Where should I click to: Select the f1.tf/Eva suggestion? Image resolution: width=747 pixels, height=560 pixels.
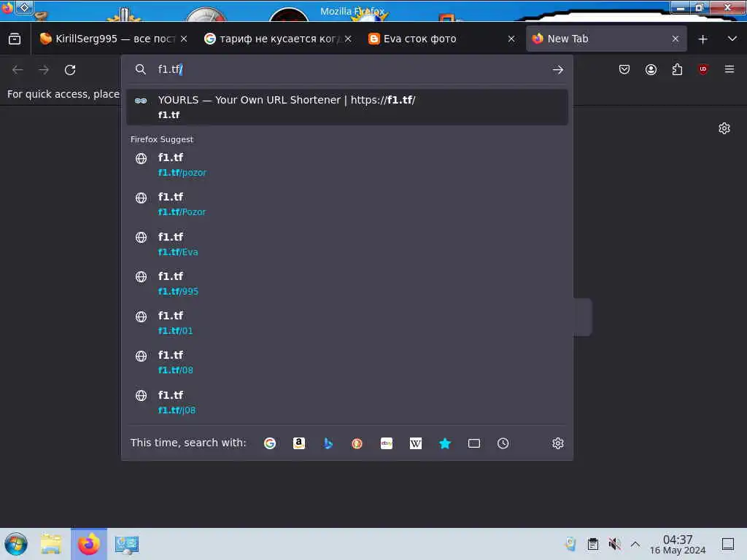(x=347, y=244)
